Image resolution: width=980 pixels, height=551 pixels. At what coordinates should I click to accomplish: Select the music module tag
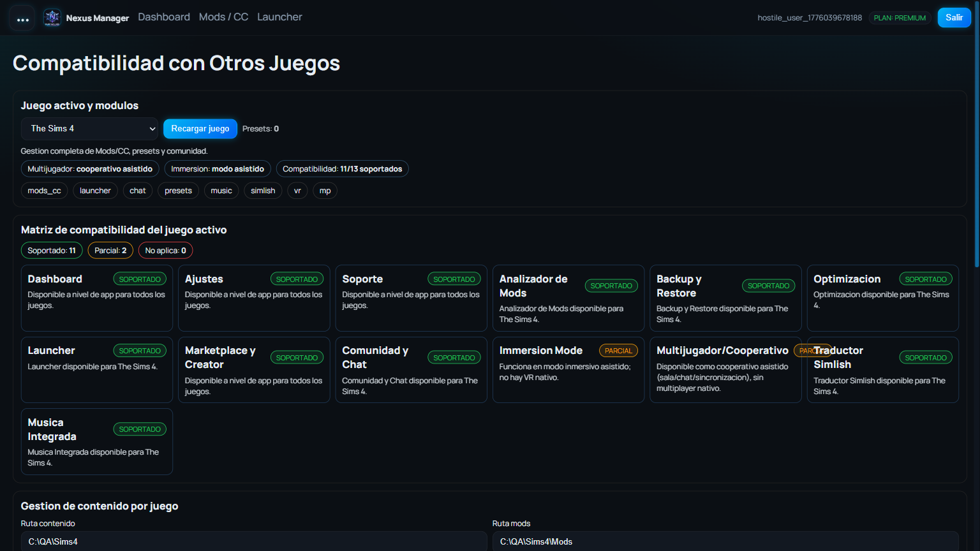tap(221, 191)
